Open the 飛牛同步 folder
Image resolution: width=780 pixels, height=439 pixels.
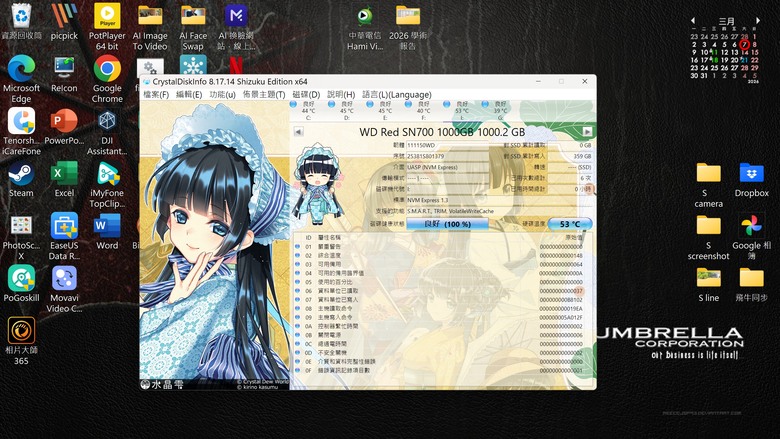click(x=751, y=284)
